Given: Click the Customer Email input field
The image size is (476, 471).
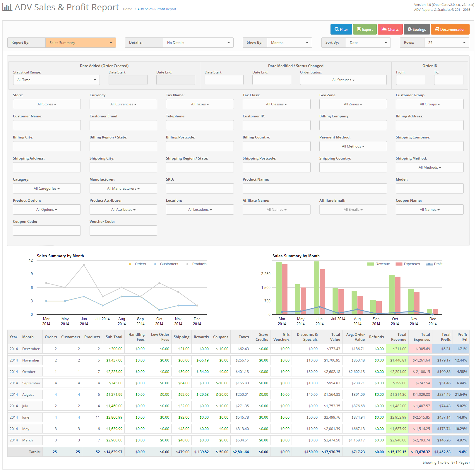Looking at the screenshot, I should click(x=123, y=125).
